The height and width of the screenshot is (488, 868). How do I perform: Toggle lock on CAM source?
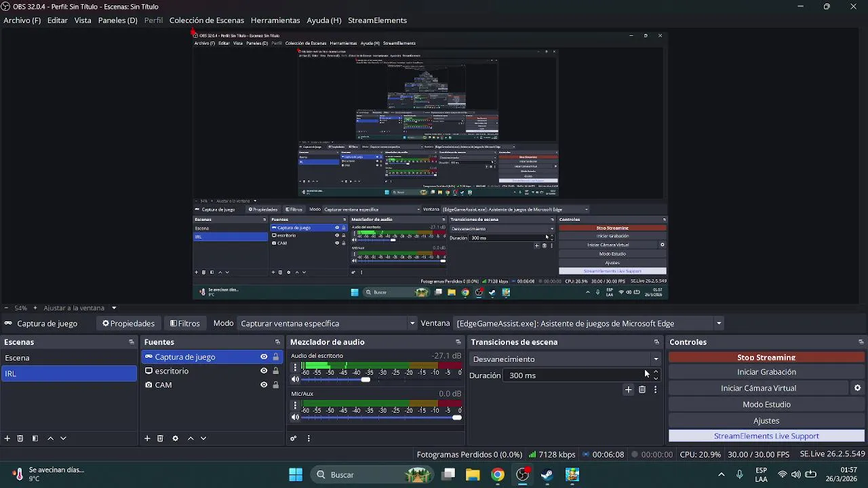(x=275, y=385)
